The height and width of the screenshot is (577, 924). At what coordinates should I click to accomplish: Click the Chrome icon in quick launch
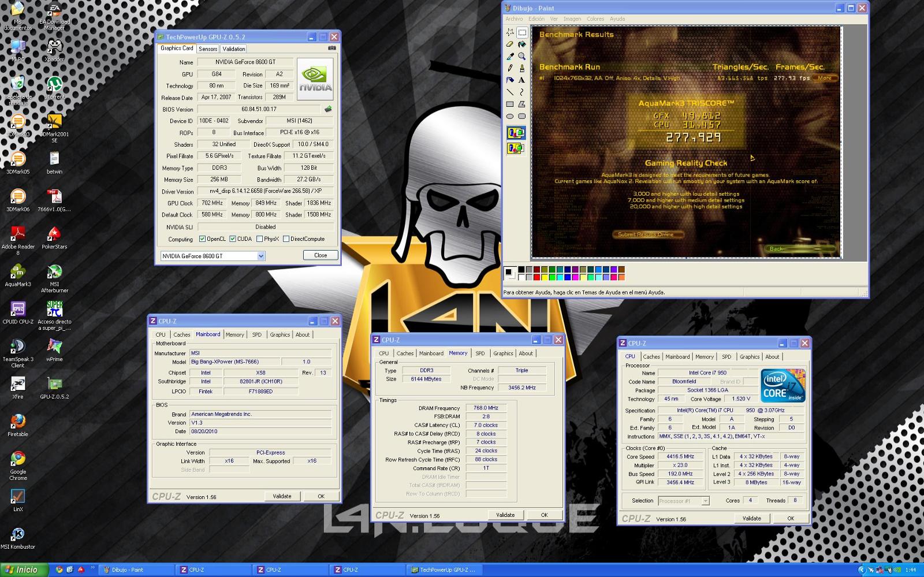(x=59, y=570)
